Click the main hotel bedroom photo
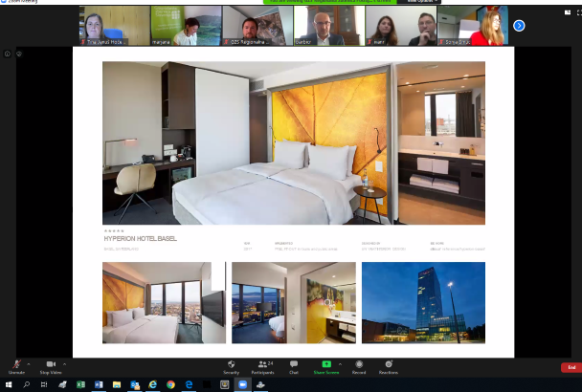The image size is (582, 392). [x=294, y=142]
